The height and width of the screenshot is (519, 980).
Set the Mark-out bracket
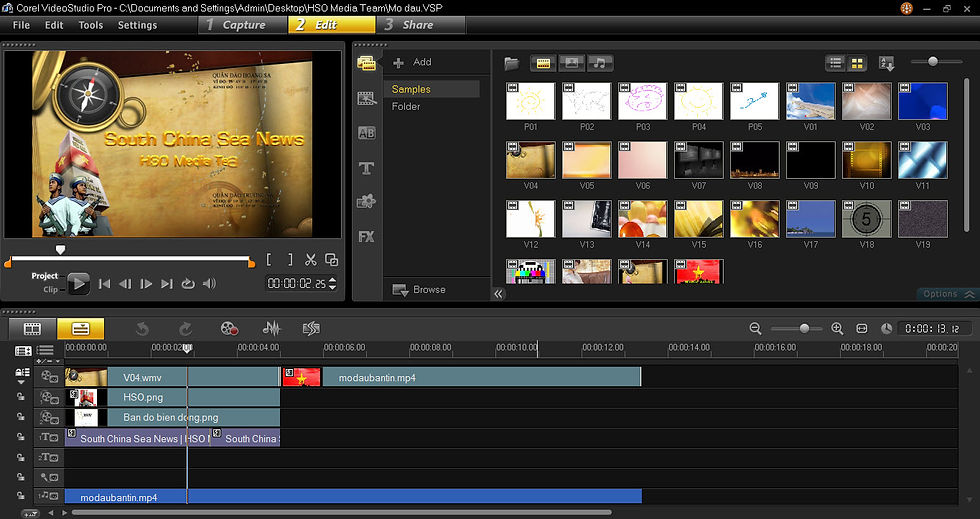tap(290, 260)
